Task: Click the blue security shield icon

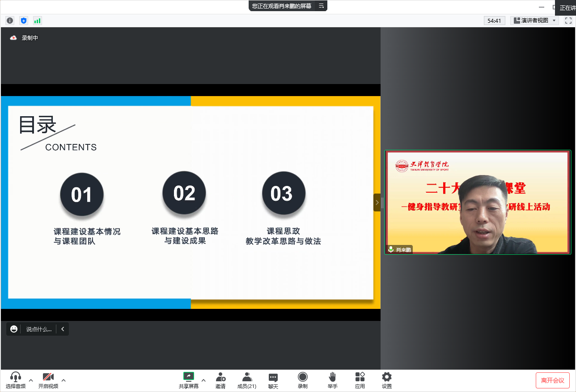Action: (24, 21)
